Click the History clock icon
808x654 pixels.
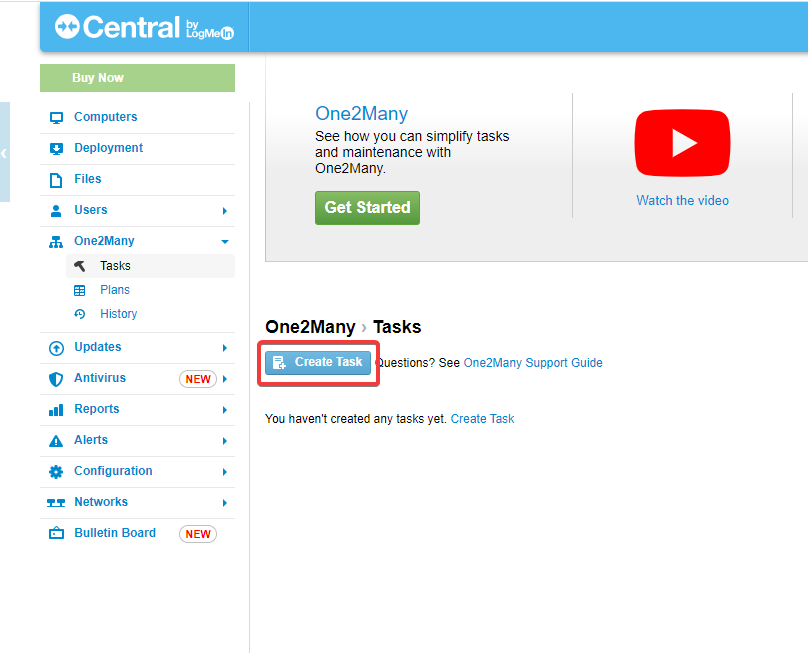79,314
